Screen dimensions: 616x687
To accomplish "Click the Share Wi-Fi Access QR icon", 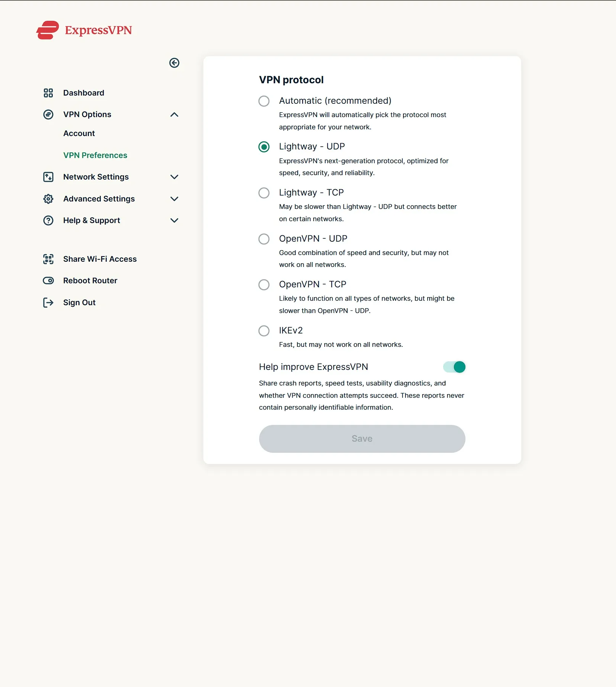I will point(48,259).
